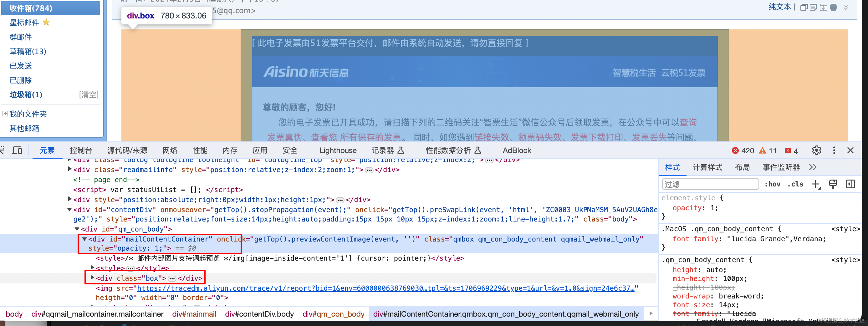The width and height of the screenshot is (868, 326).
Task: Click the print mail printer icon
Action: point(833,7)
